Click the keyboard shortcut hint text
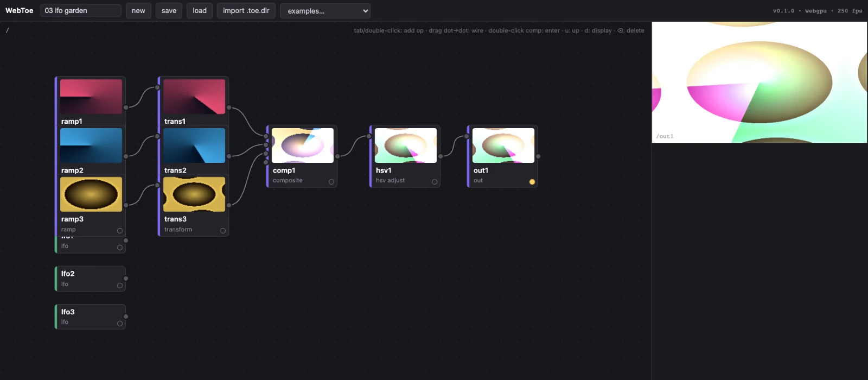This screenshot has width=868, height=380. coord(499,30)
